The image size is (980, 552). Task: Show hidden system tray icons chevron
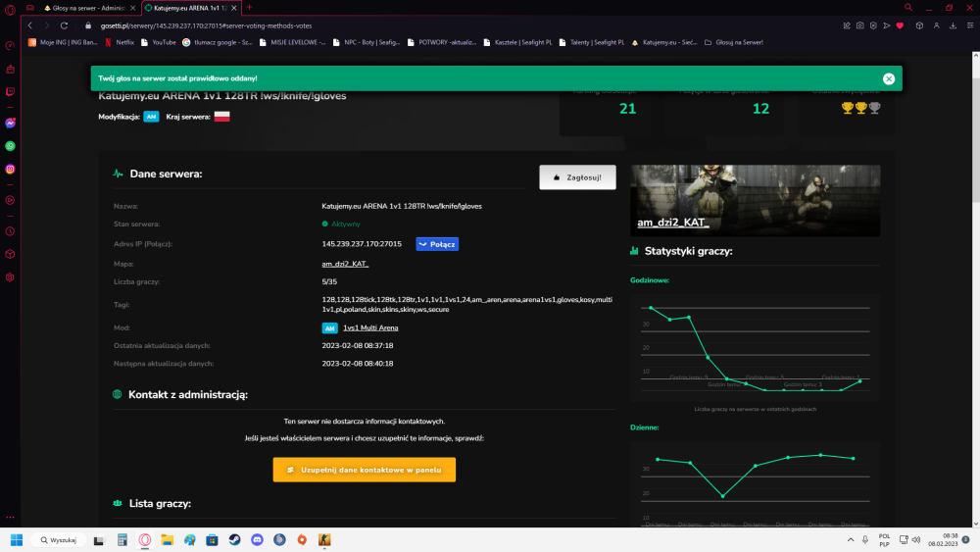[x=851, y=539]
